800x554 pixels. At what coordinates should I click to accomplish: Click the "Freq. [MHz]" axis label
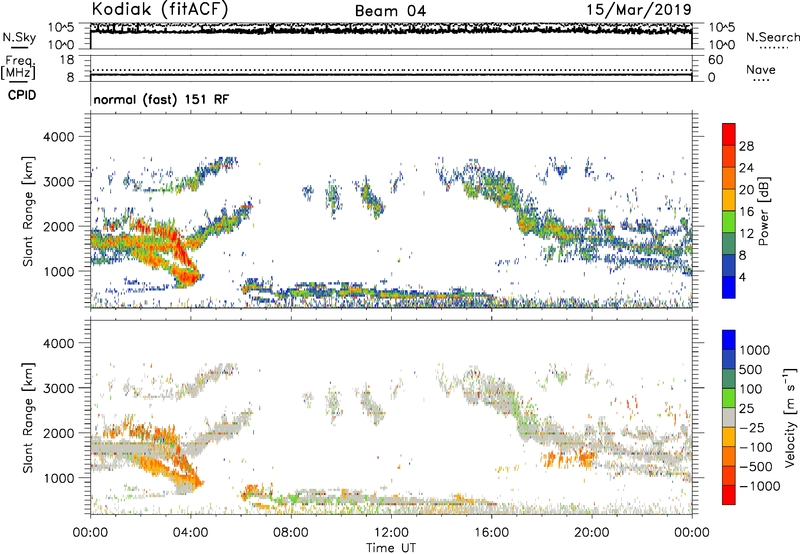[x=18, y=67]
